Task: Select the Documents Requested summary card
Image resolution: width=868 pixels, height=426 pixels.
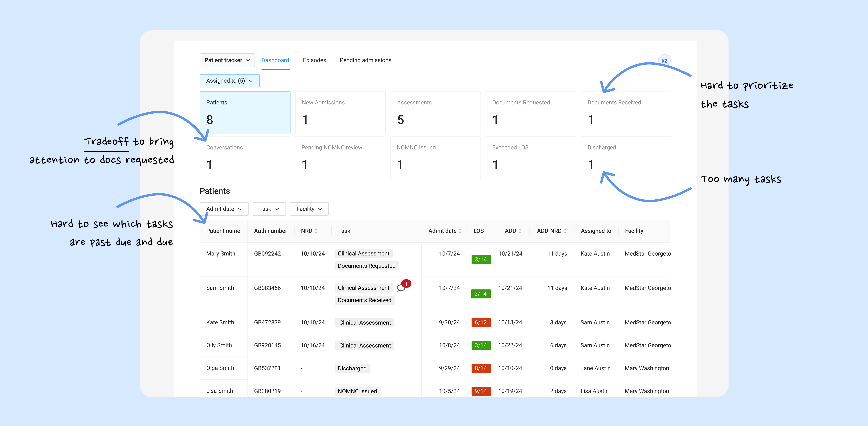Action: click(x=531, y=113)
